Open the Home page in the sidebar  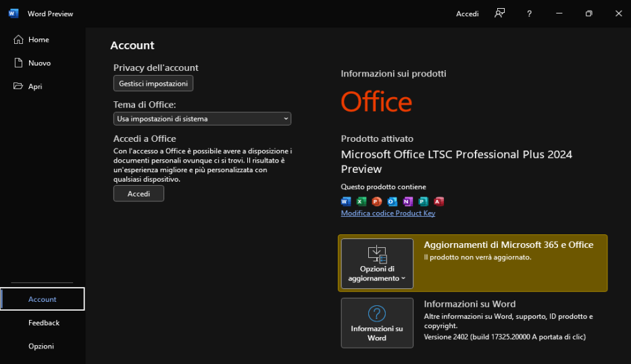[x=43, y=39]
